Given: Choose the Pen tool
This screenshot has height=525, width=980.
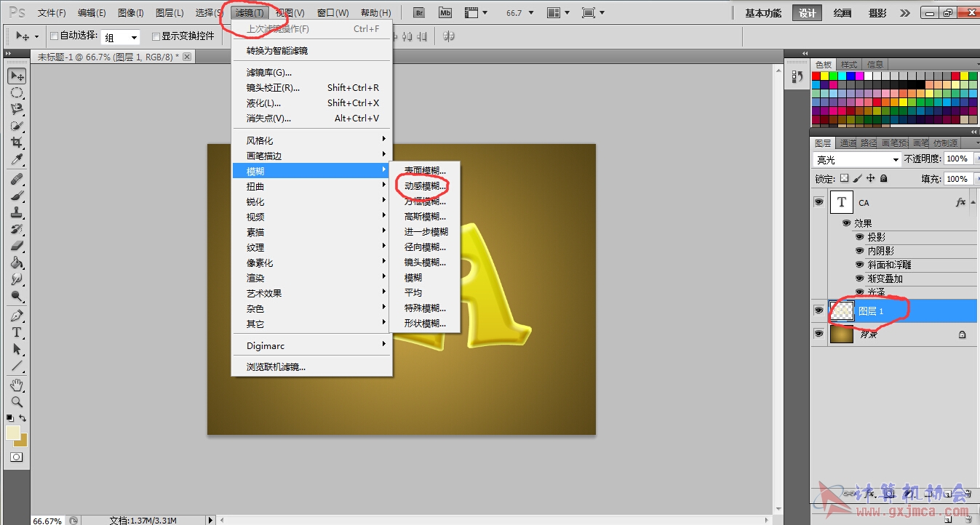Looking at the screenshot, I should (x=17, y=316).
